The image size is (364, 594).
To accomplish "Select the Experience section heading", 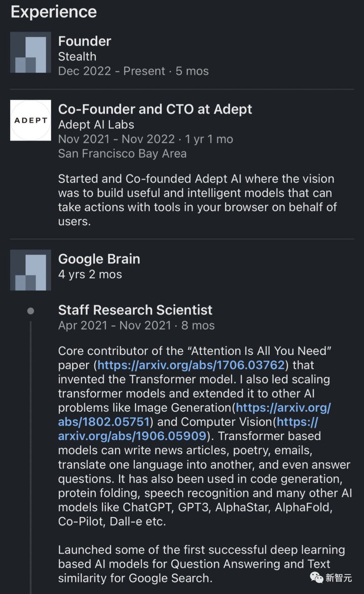I will click(x=54, y=12).
